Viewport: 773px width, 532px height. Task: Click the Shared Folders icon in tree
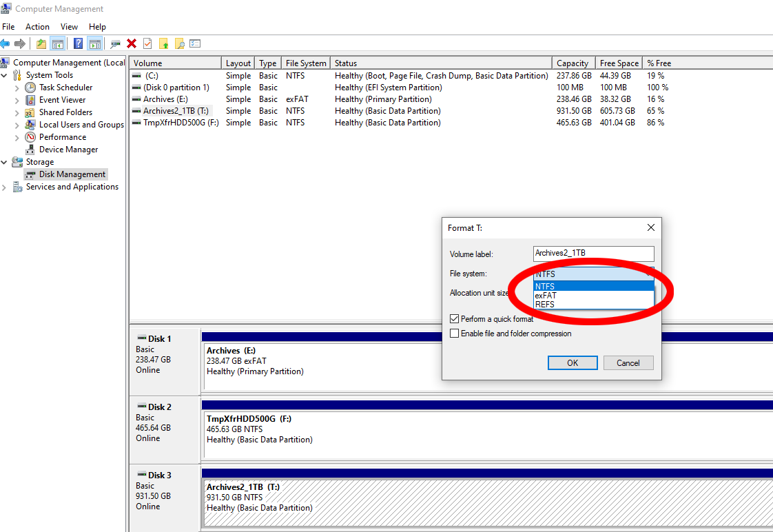click(x=30, y=112)
